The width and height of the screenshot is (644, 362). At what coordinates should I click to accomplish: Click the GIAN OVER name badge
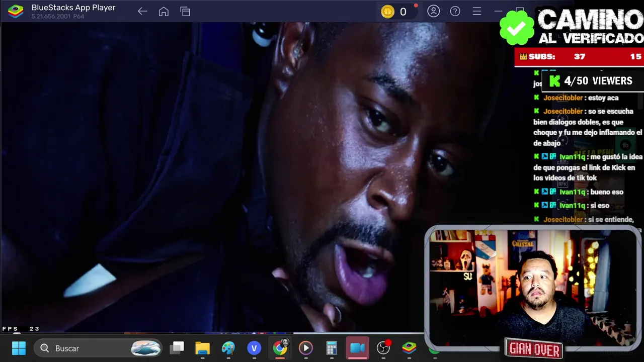click(x=534, y=349)
